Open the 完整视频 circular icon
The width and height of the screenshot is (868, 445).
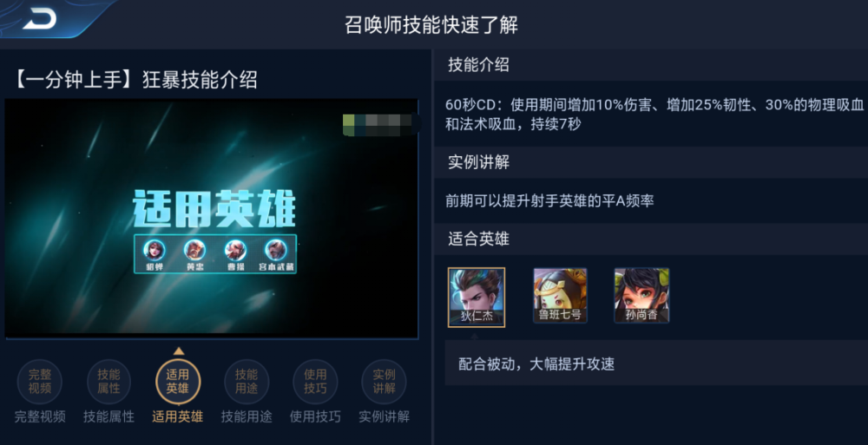point(40,382)
